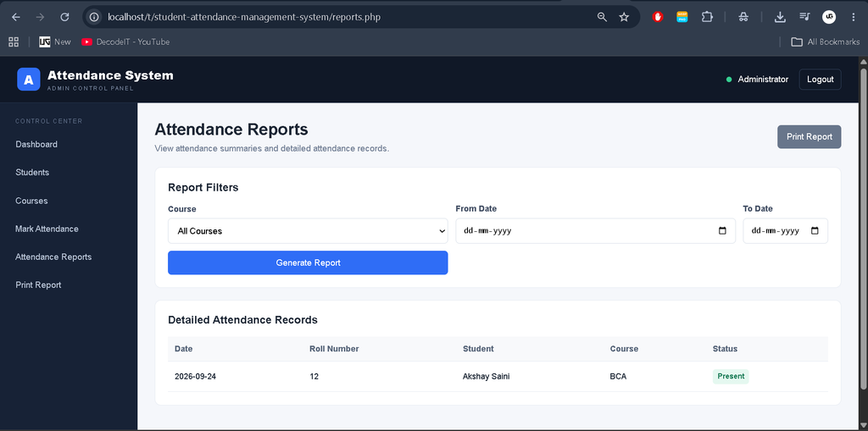868x431 pixels.
Task: Go back with the browser back arrow
Action: pos(16,17)
